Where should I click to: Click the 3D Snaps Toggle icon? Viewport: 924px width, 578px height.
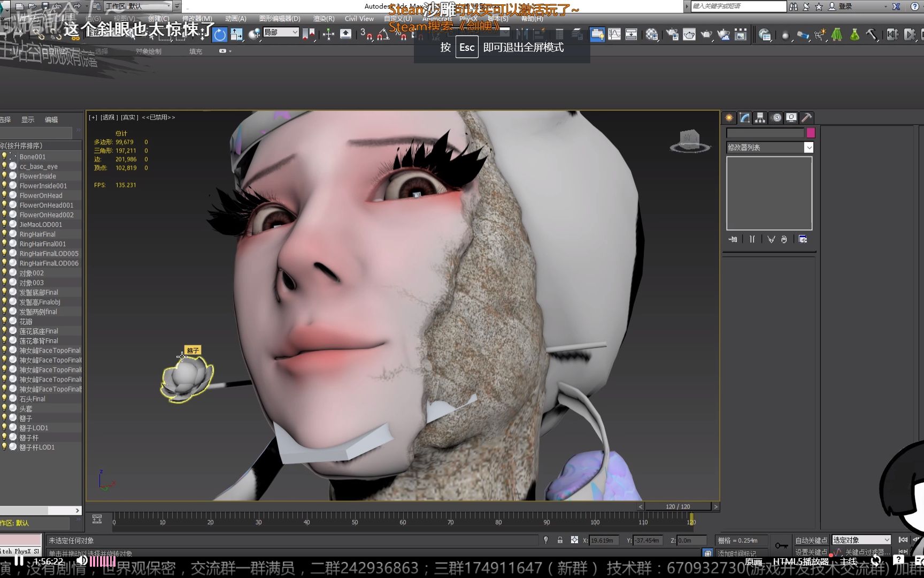point(366,35)
